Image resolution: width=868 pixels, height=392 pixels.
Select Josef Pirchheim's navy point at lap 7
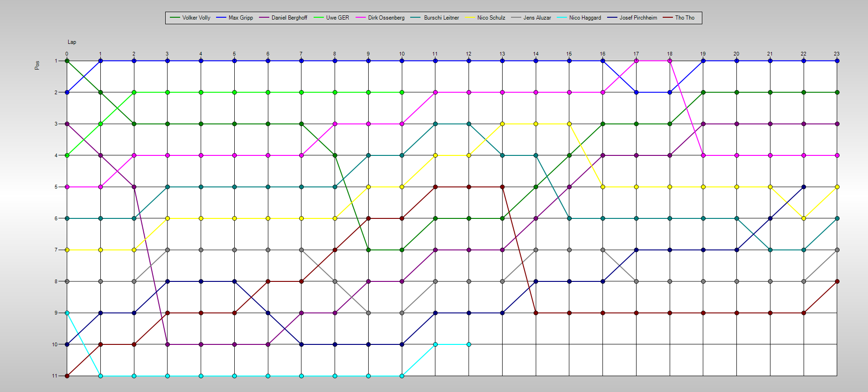301,344
